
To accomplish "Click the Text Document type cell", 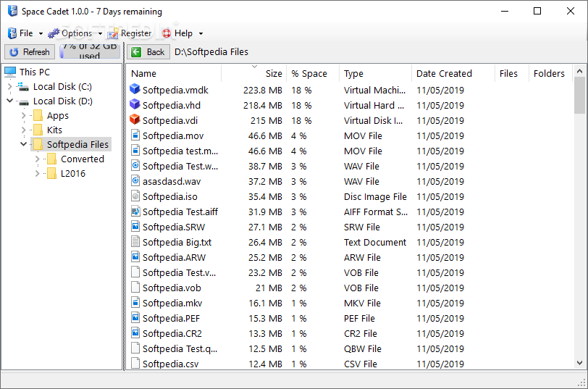I will coord(374,243).
